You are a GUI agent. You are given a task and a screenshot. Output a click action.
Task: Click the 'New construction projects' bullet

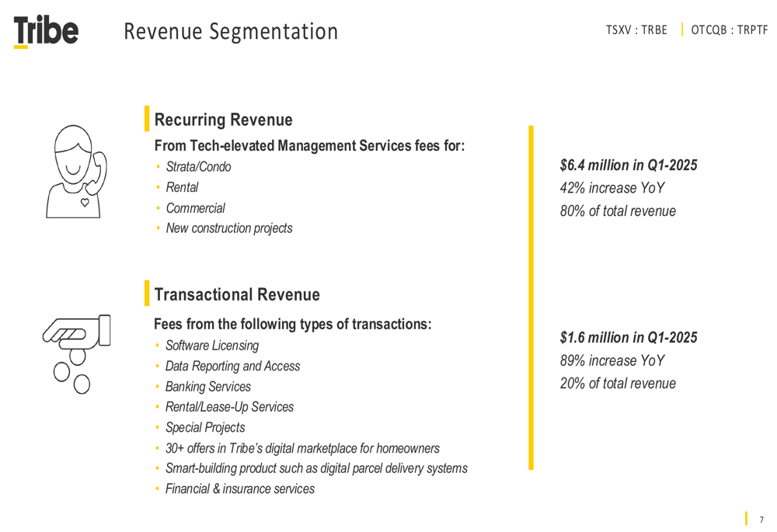(x=229, y=228)
